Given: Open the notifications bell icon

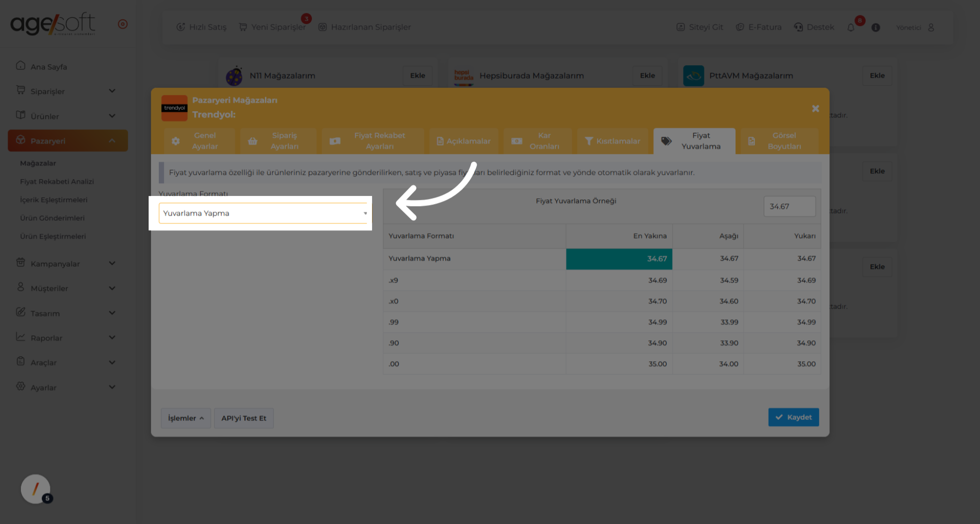Looking at the screenshot, I should point(851,28).
